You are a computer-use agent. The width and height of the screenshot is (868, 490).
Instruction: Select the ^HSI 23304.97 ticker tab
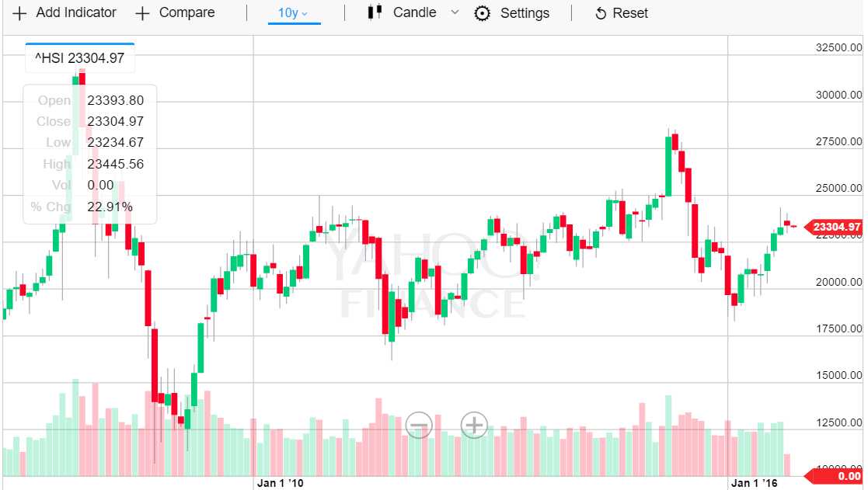coord(79,57)
